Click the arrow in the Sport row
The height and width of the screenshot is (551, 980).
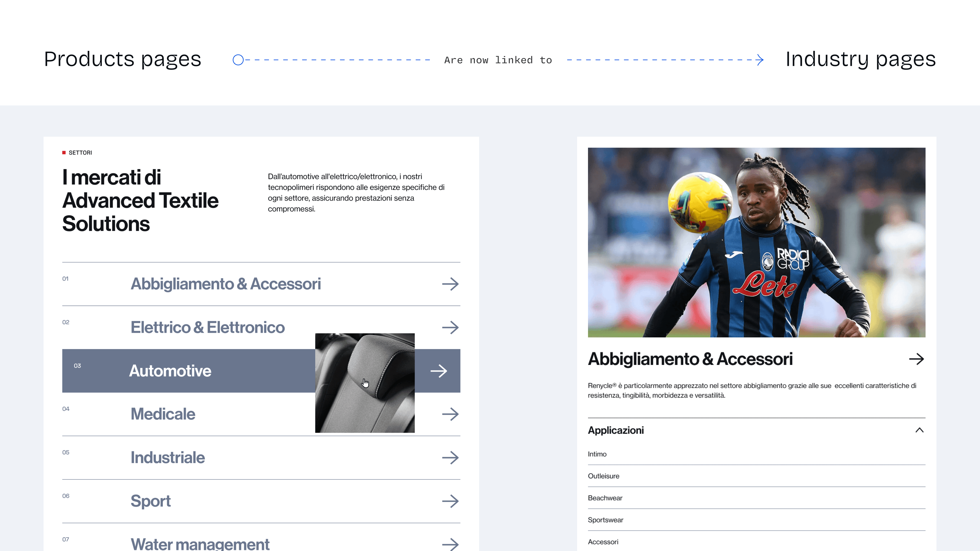tap(450, 501)
